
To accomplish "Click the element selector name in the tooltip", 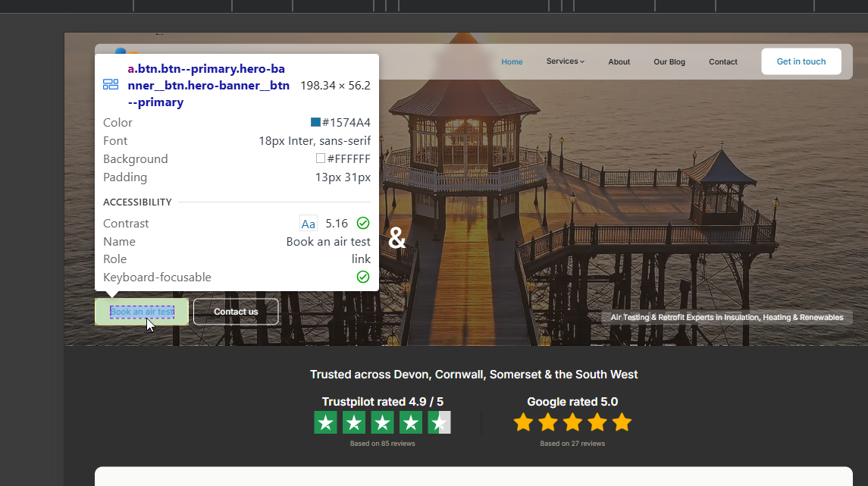I will [208, 85].
